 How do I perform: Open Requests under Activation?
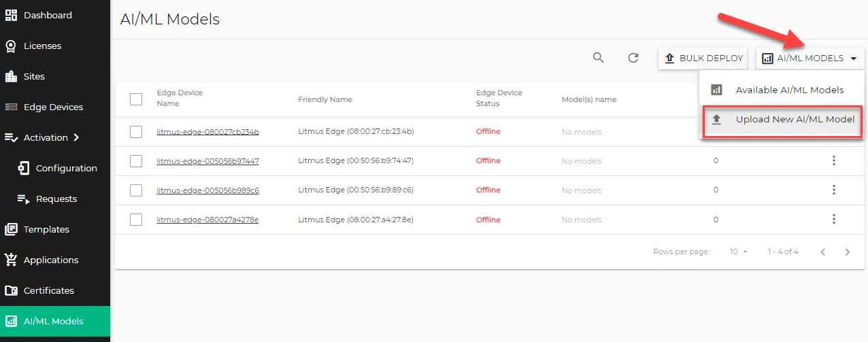[x=54, y=199]
